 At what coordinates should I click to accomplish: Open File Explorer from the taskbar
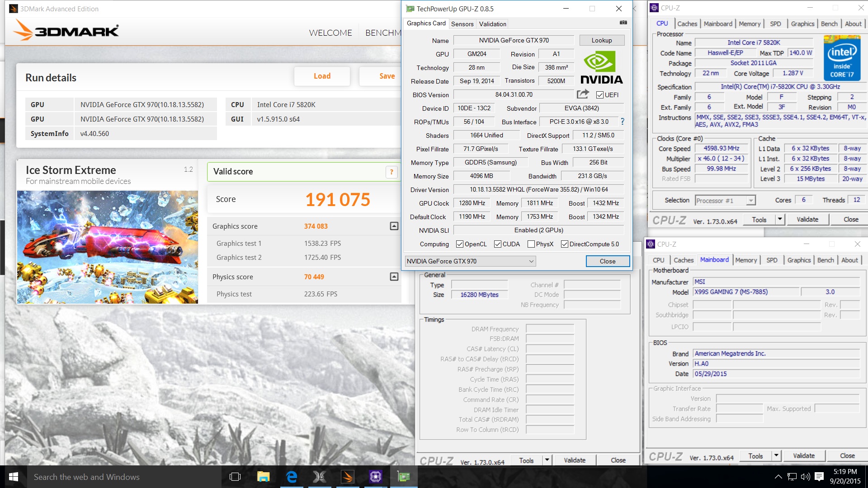(263, 477)
